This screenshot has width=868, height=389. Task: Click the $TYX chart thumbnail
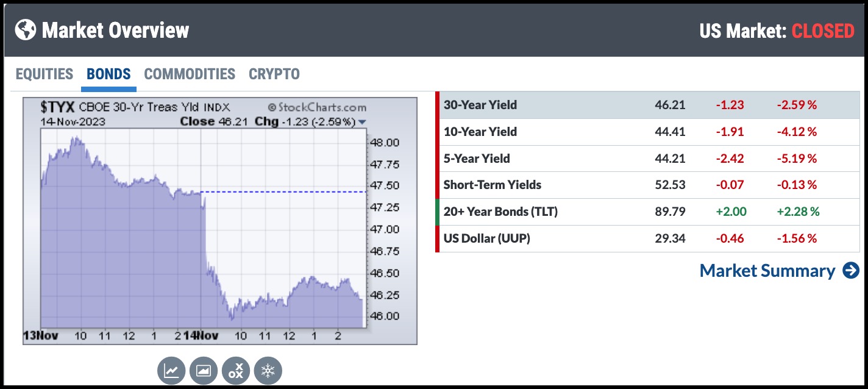pyautogui.click(x=219, y=219)
